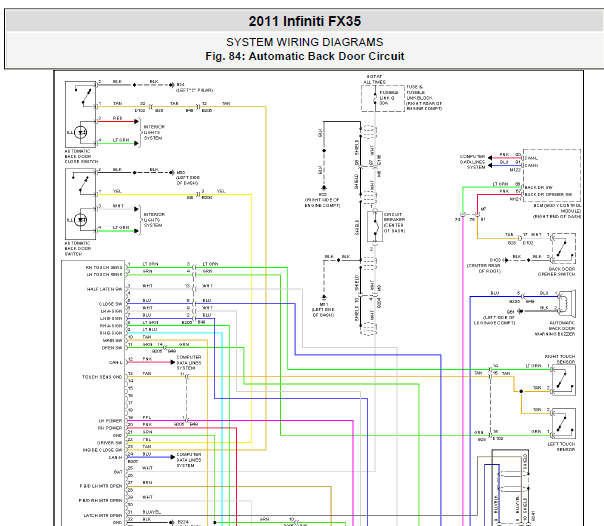Click the "LATCH MTR OPEN" pin label
Screen dimensions: 604x526
[x=103, y=515]
